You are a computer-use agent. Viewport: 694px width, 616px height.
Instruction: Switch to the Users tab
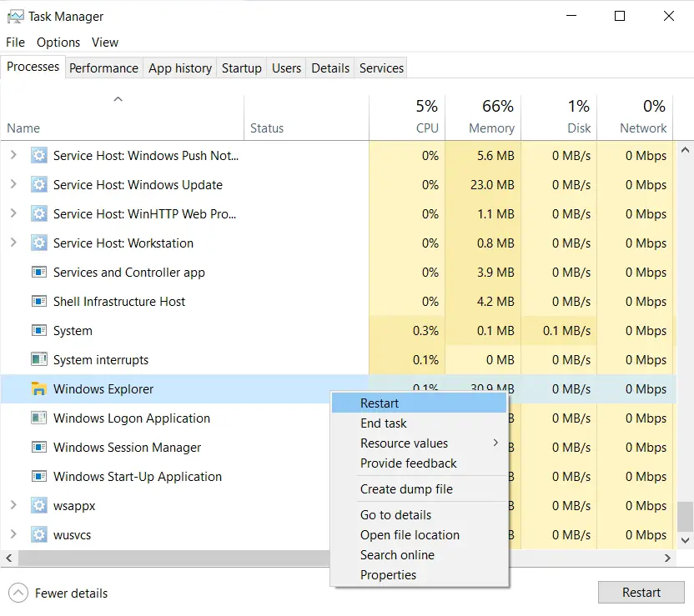pyautogui.click(x=286, y=68)
